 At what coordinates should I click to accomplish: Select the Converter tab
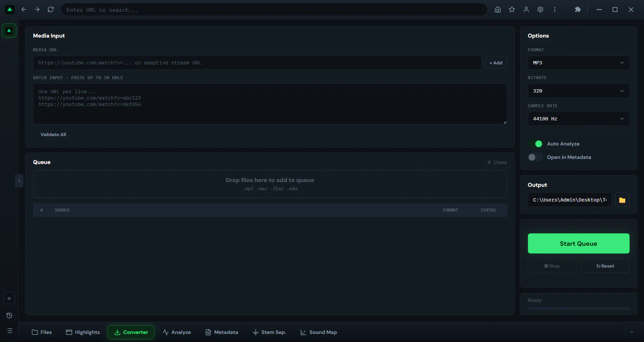[131, 332]
